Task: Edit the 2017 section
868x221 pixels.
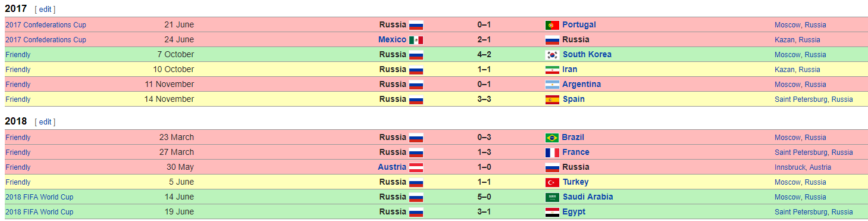Action: pyautogui.click(x=45, y=10)
